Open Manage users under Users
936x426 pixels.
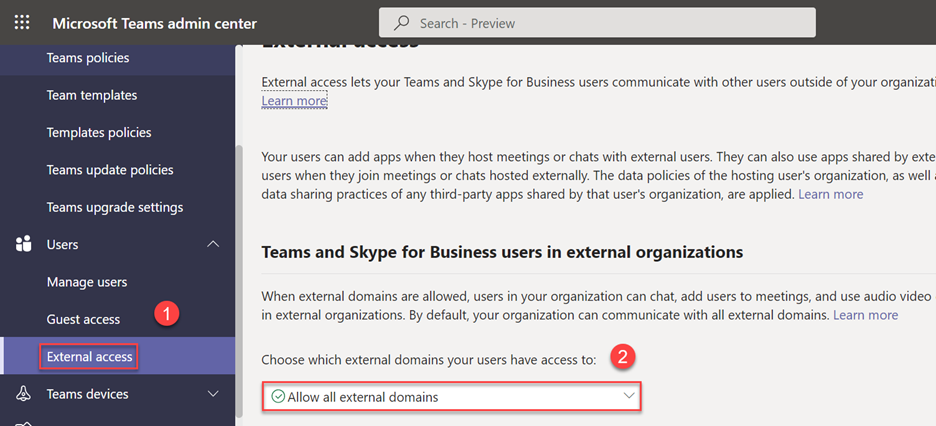pos(87,282)
